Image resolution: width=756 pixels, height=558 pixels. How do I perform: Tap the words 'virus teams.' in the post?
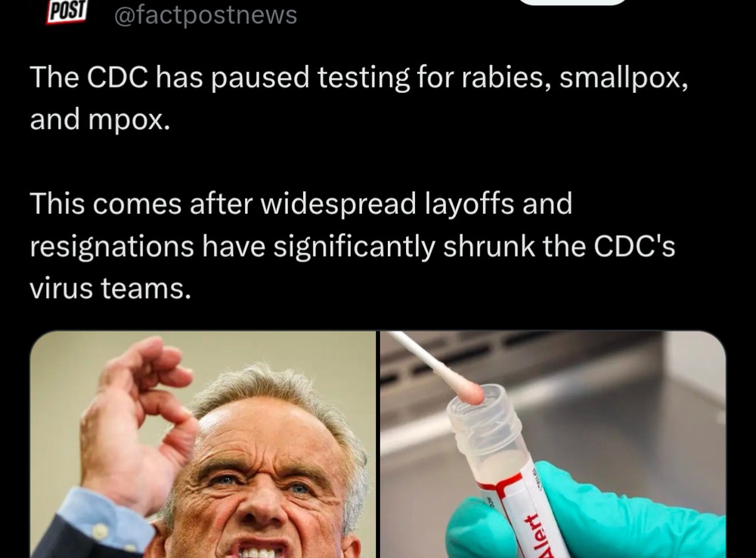click(110, 288)
